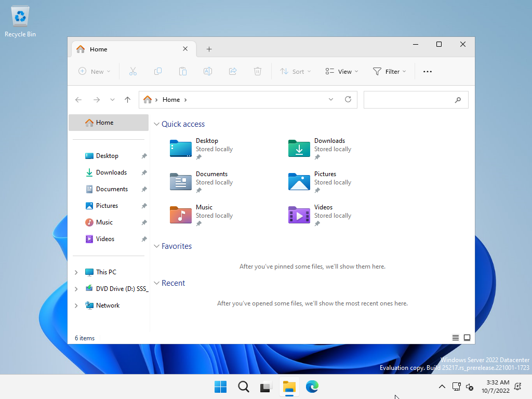The width and height of the screenshot is (532, 399).
Task: Launch Microsoft Edge from taskbar
Action: (x=312, y=387)
